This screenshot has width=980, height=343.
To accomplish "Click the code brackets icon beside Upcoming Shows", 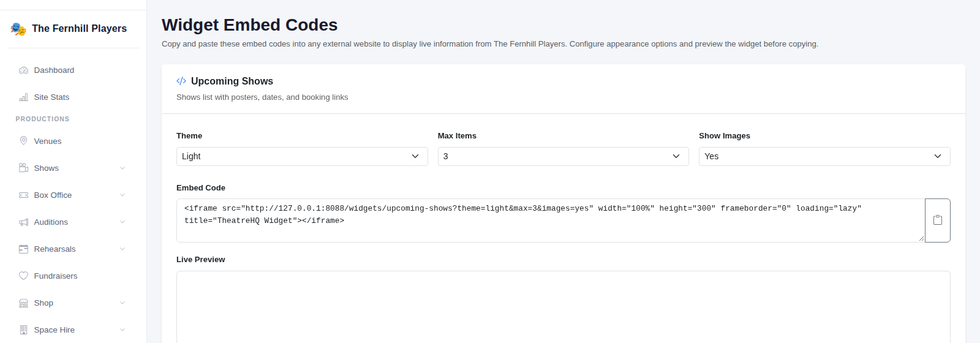I will (181, 81).
